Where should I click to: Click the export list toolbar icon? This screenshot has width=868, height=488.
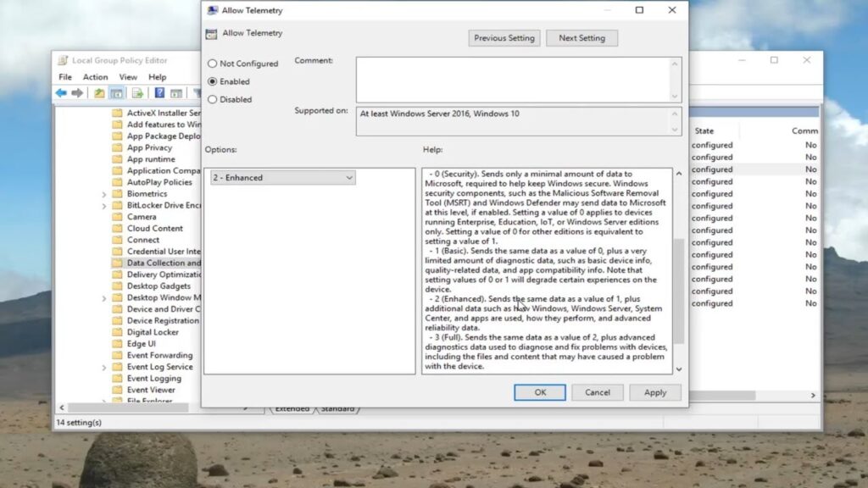pos(138,93)
